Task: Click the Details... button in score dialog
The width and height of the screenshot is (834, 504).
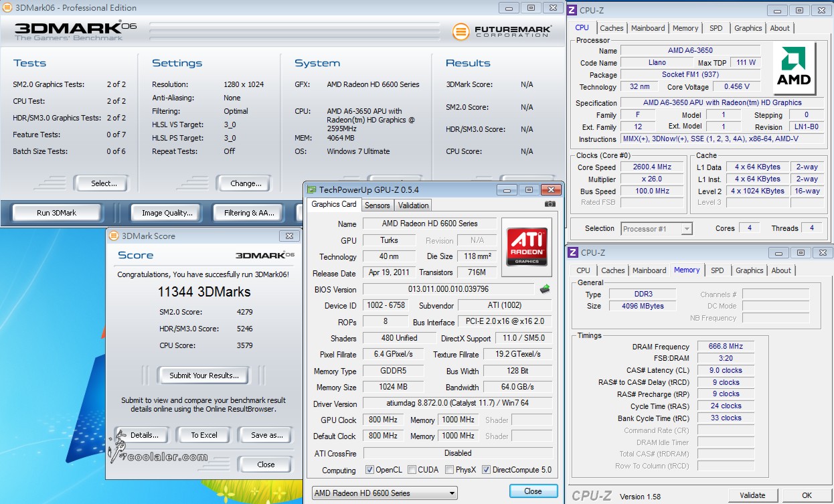Action: click(x=141, y=435)
